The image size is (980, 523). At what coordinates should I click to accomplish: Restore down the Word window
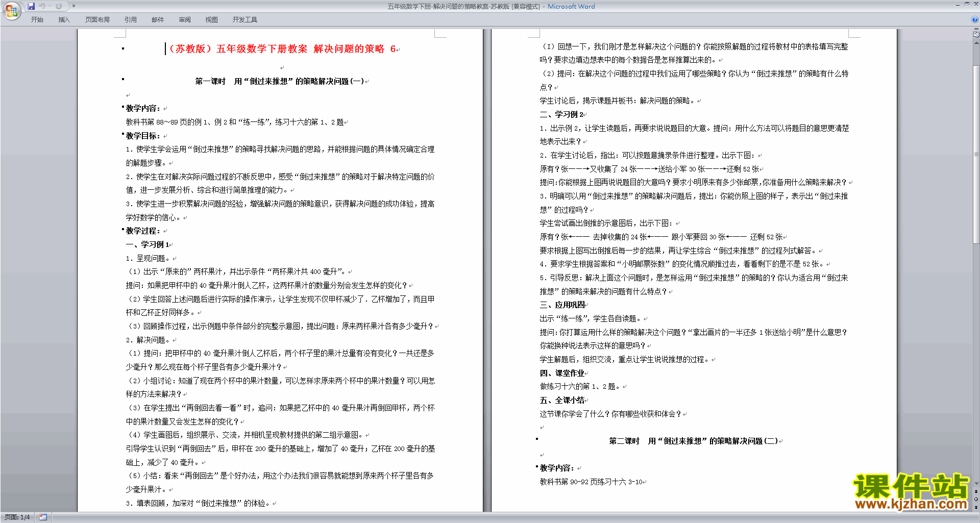[x=967, y=4]
